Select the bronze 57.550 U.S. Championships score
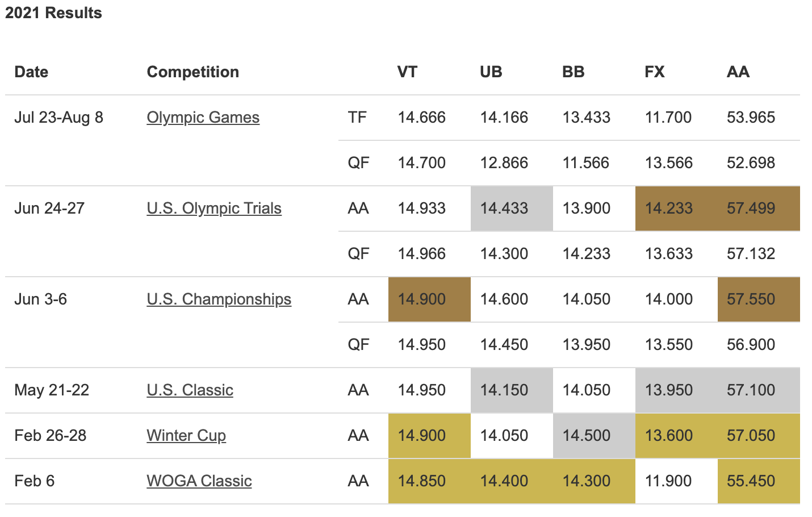The image size is (812, 517). click(751, 299)
